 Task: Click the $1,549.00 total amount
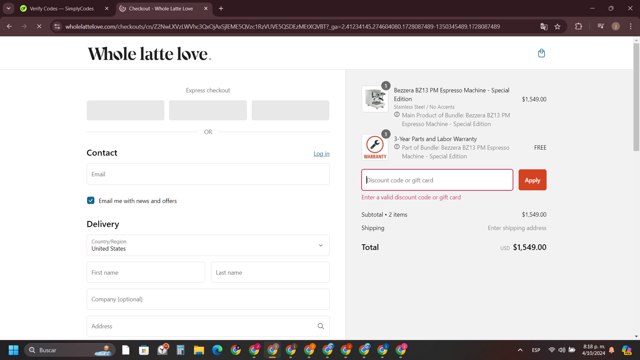(x=529, y=247)
